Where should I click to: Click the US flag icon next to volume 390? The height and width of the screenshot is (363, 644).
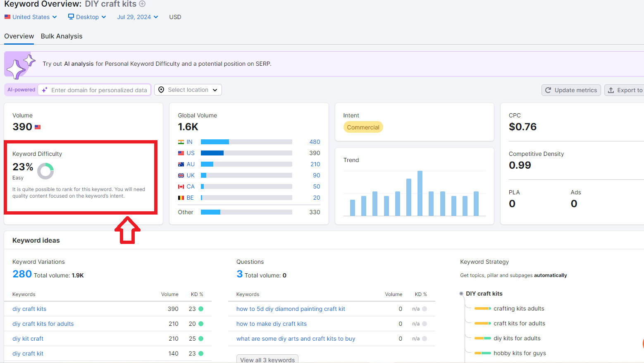(38, 127)
